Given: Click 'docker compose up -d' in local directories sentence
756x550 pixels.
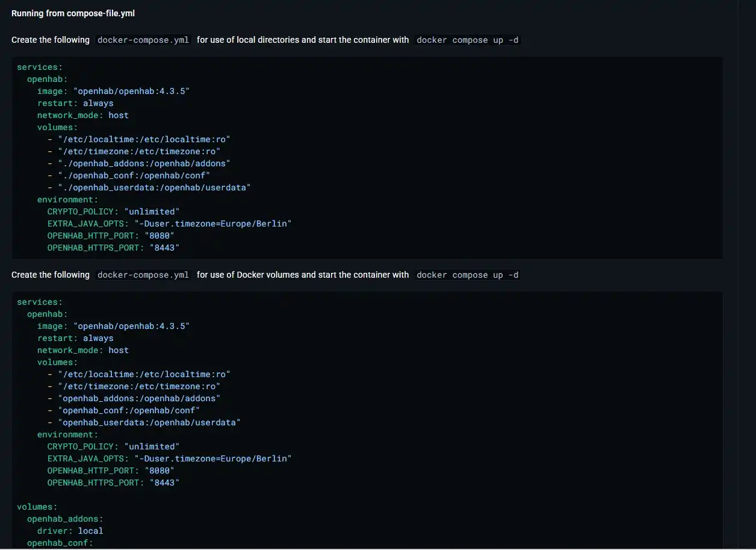Looking at the screenshot, I should (x=467, y=40).
